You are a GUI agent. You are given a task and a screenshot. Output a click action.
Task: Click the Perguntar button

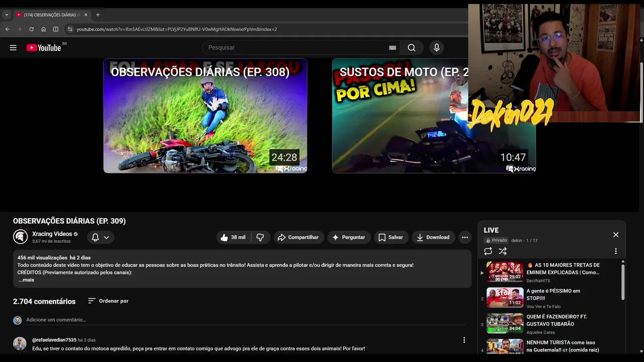point(349,237)
